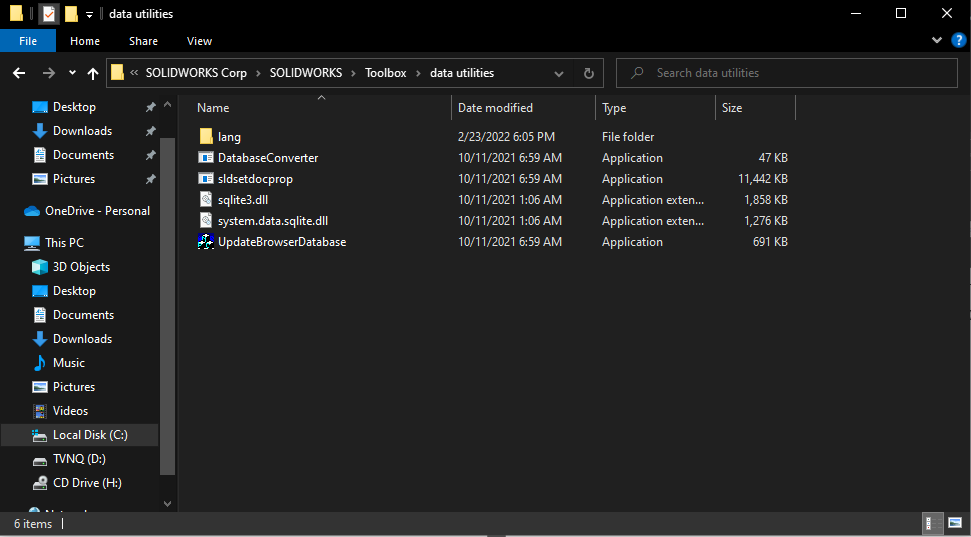971x537 pixels.
Task: Click the navigation pane scrollbar
Action: (167, 307)
